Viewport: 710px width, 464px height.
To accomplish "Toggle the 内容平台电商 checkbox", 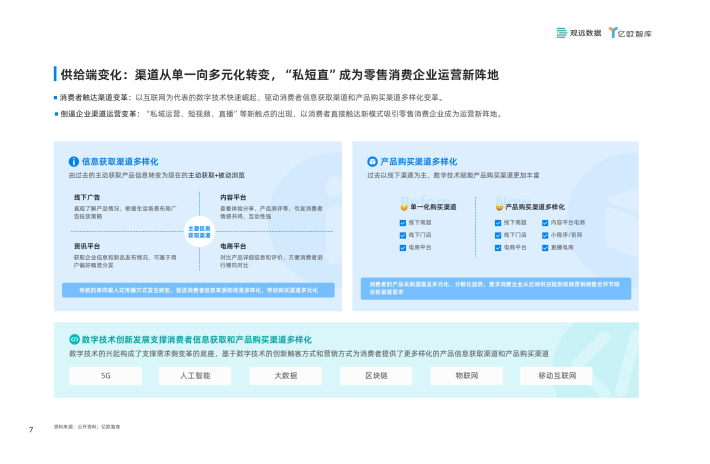I will point(545,223).
